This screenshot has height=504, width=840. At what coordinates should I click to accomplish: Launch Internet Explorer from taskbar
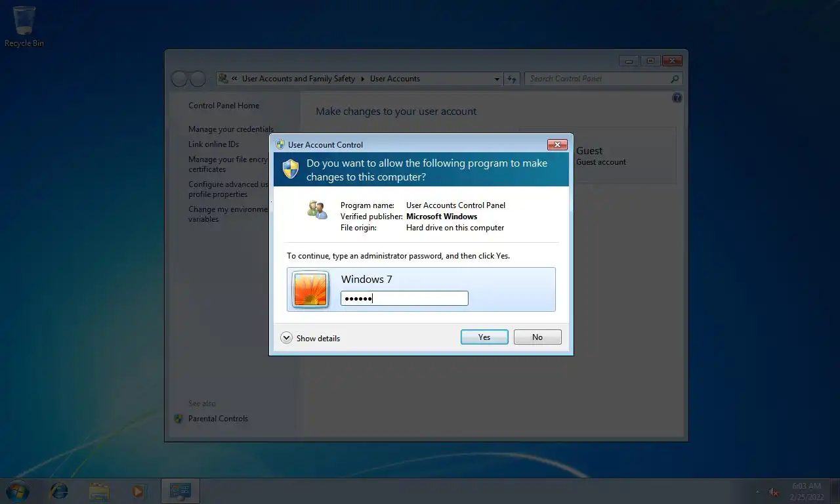(59, 491)
